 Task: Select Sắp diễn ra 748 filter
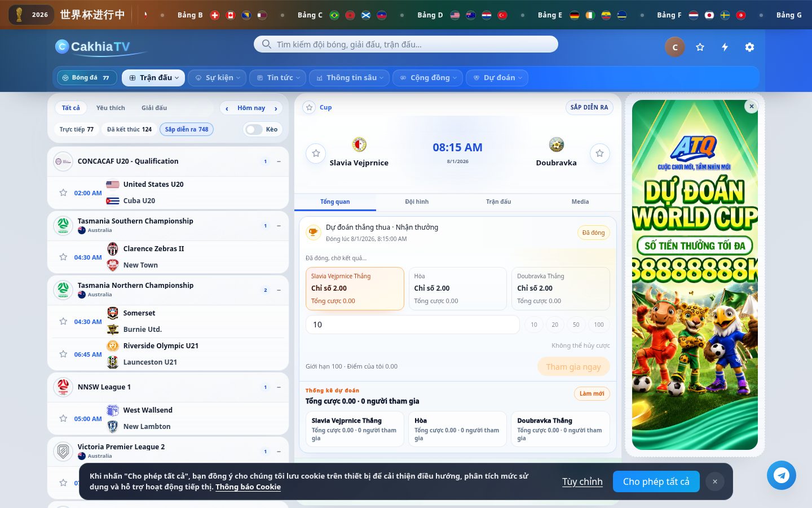[x=187, y=129]
